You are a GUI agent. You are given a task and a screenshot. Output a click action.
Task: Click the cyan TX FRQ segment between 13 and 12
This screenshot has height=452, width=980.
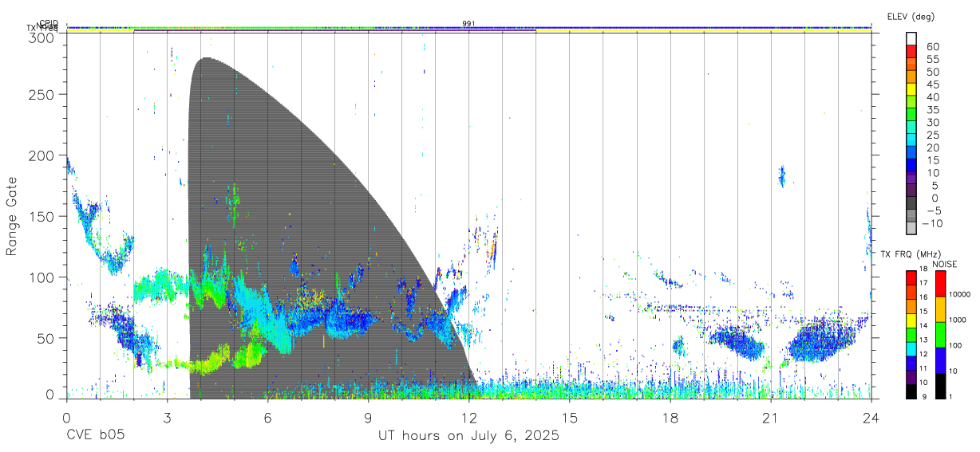coord(911,348)
